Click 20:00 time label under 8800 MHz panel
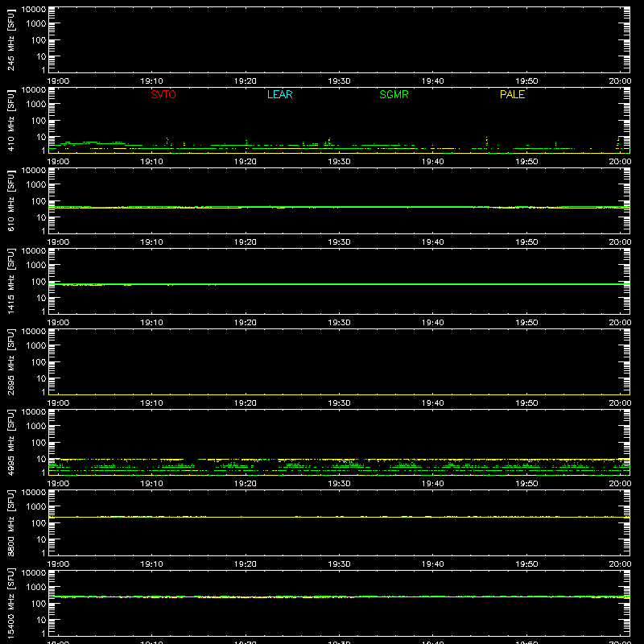The image size is (644, 644). point(620,564)
